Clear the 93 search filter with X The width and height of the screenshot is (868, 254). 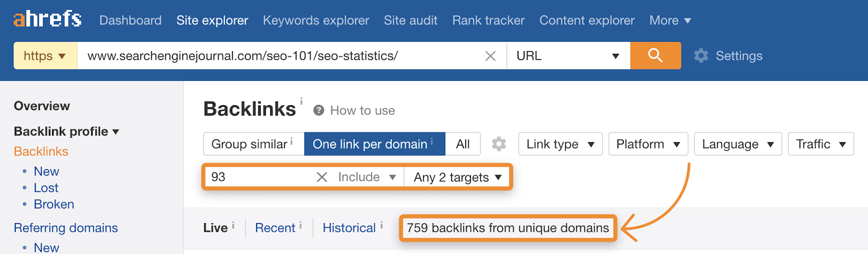322,177
